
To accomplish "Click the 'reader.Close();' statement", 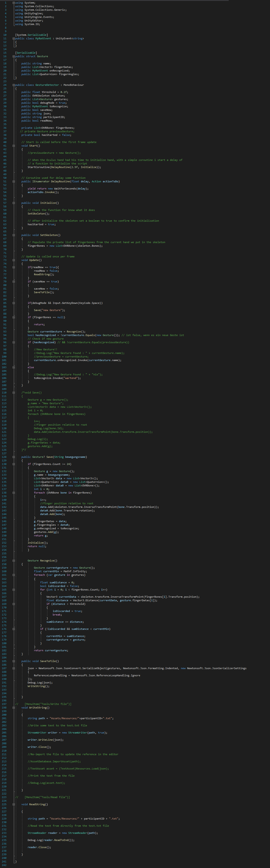I will (x=39, y=847).
